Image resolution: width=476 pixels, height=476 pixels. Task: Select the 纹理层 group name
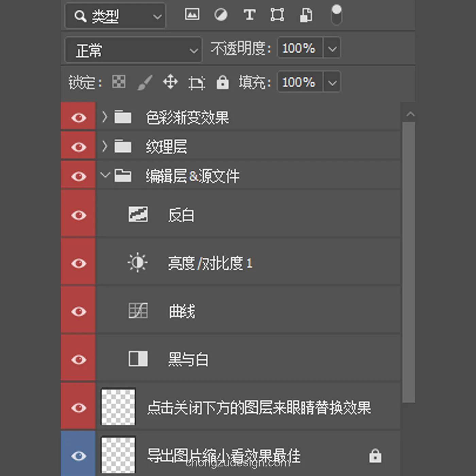tap(166, 147)
